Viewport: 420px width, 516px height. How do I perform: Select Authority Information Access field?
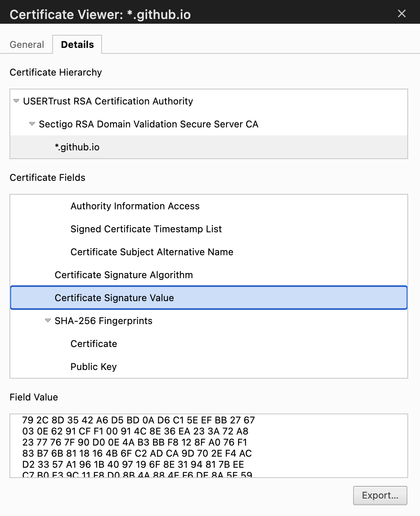[x=209, y=206]
